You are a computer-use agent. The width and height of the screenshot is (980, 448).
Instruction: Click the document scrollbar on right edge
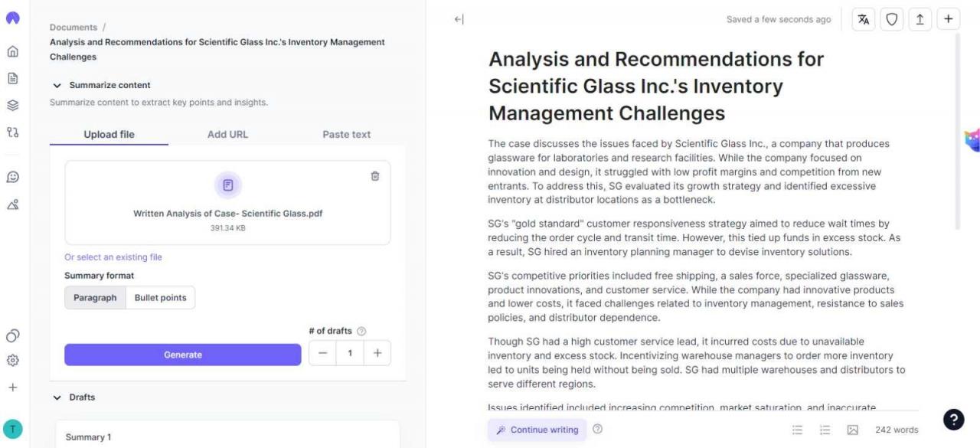point(958,130)
